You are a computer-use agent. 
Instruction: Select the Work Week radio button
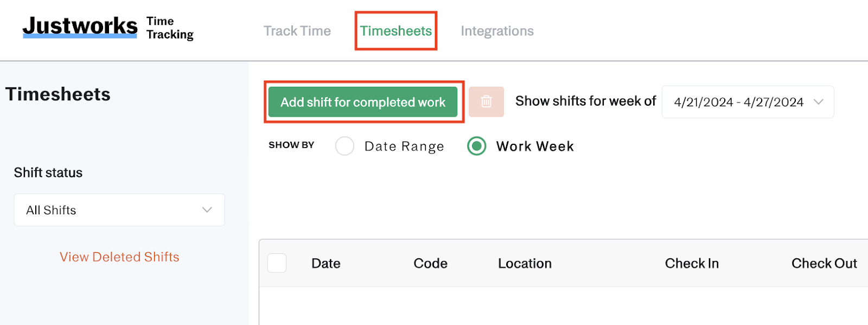pyautogui.click(x=476, y=146)
